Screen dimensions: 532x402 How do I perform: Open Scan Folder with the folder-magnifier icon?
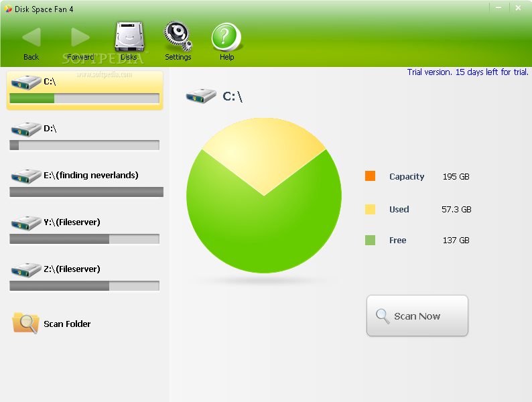(25, 323)
